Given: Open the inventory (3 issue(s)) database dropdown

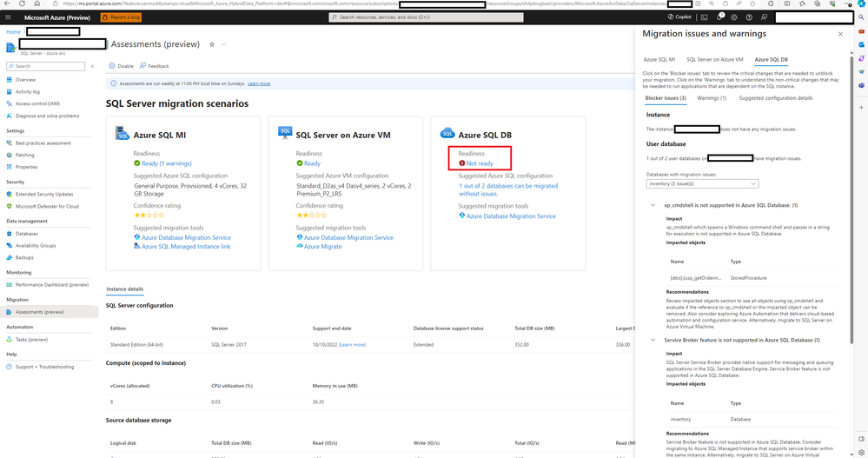Looking at the screenshot, I should pyautogui.click(x=702, y=184).
